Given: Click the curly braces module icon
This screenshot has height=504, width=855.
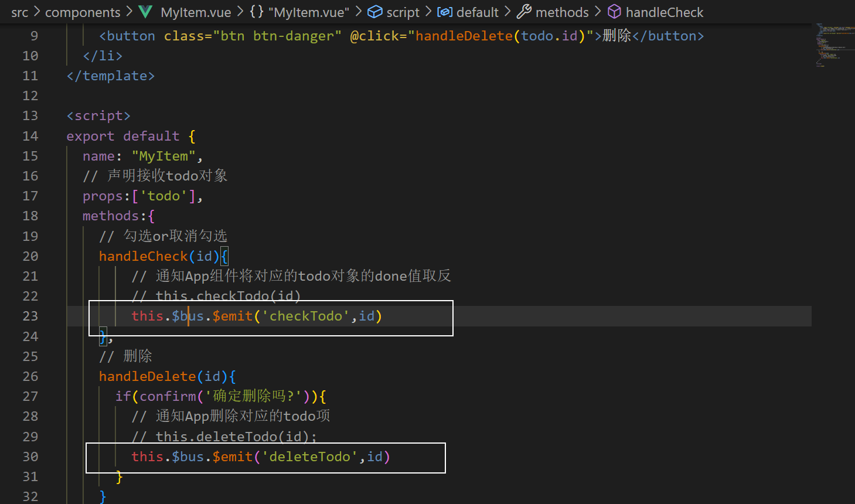Looking at the screenshot, I should point(257,12).
